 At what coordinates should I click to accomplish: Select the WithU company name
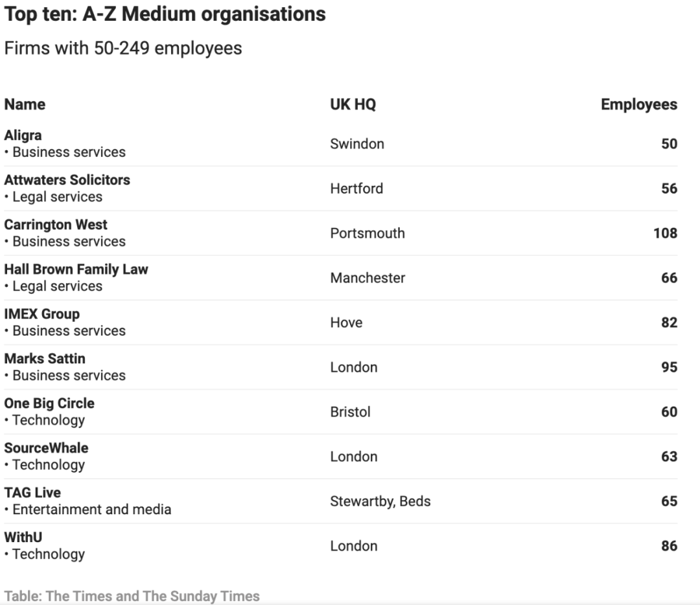tap(23, 537)
